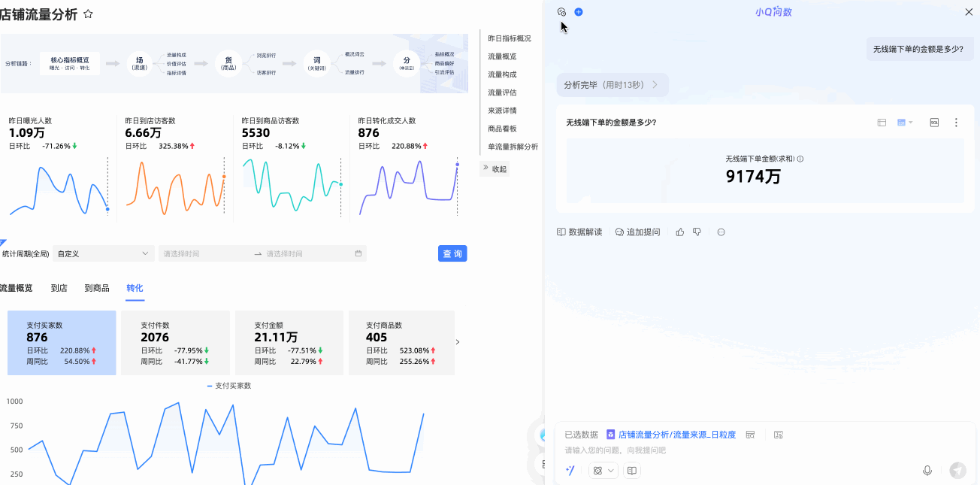Click dataset preview icon after dataset name

[x=751, y=435]
